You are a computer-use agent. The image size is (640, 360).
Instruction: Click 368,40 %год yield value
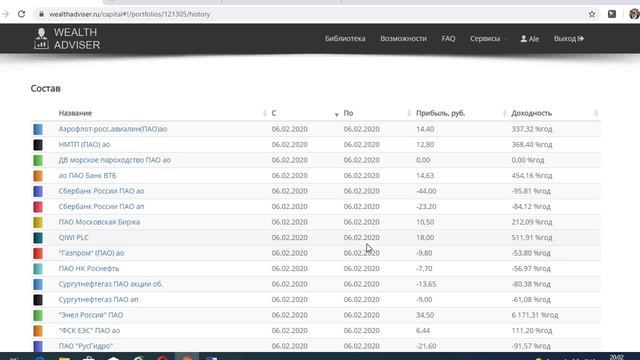coord(532,144)
